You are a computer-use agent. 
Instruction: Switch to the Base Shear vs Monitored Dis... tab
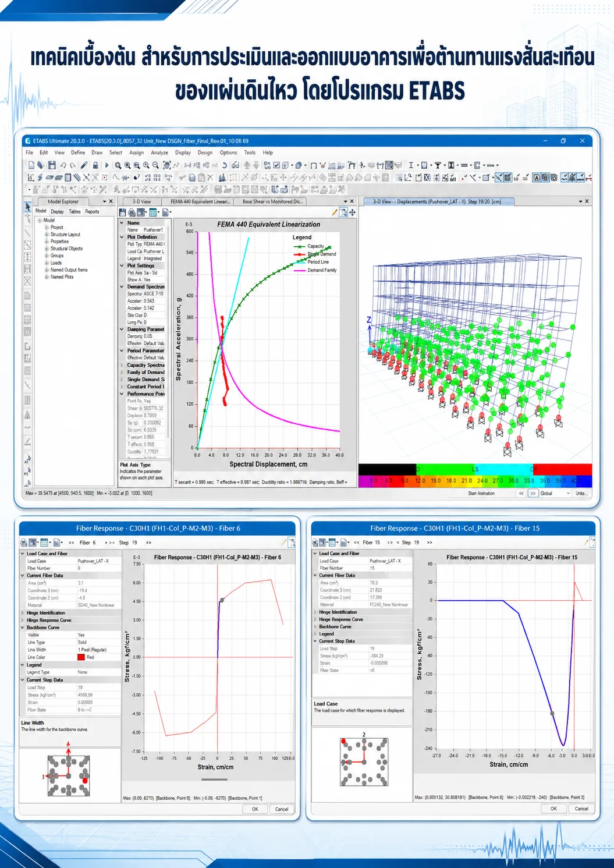[x=272, y=201]
